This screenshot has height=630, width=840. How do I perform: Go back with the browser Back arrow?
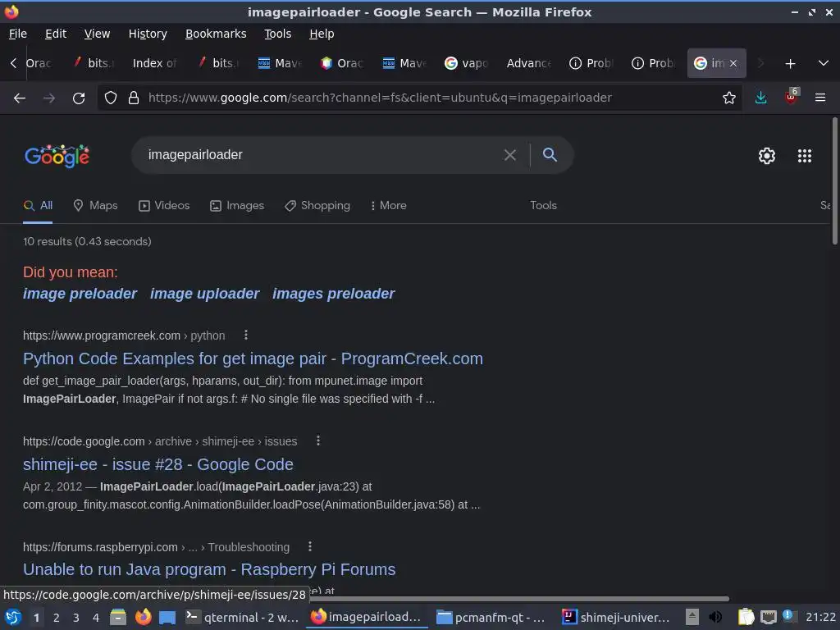click(x=20, y=98)
